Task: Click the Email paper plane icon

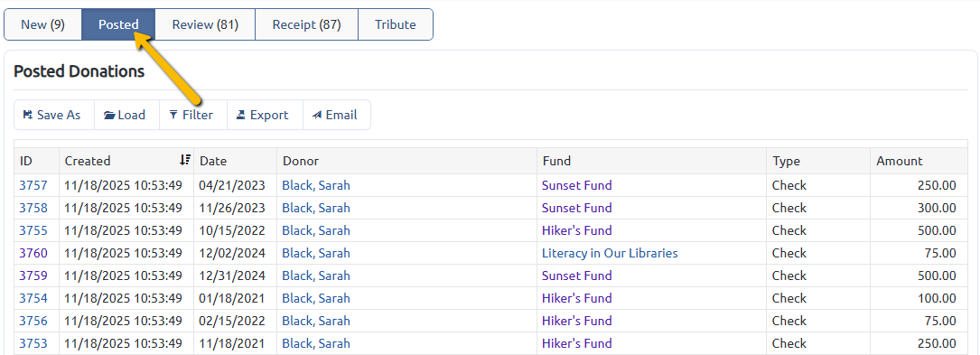Action: tap(317, 115)
